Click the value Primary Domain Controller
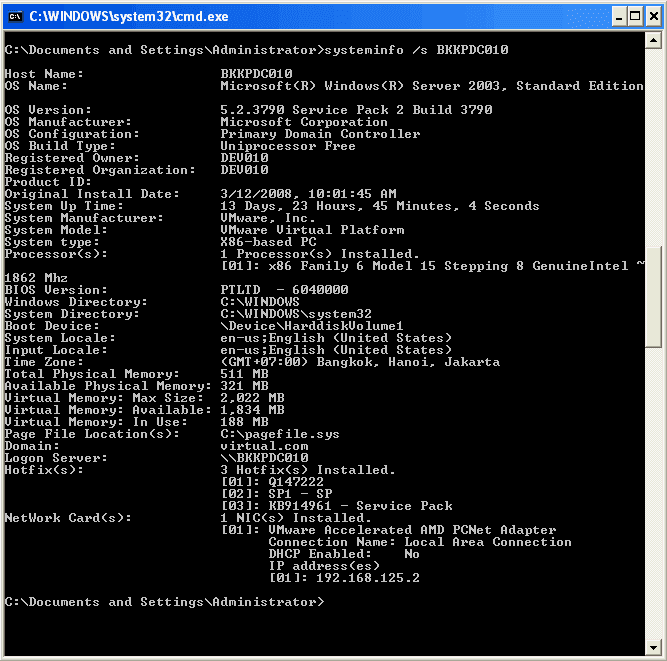Screen dimensions: 667x661 pyautogui.click(x=320, y=134)
